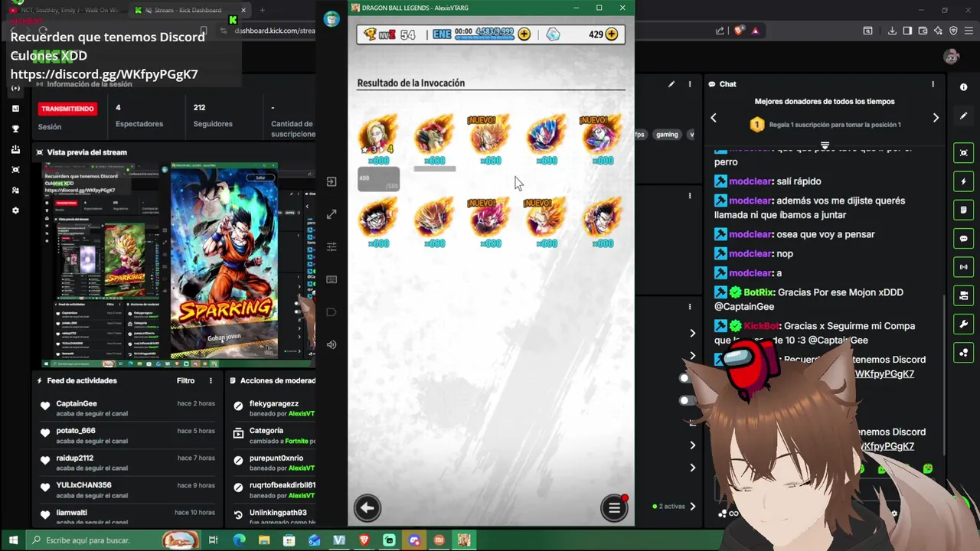
Task: Tap the chrono crystal icon in the game header
Action: point(553,34)
